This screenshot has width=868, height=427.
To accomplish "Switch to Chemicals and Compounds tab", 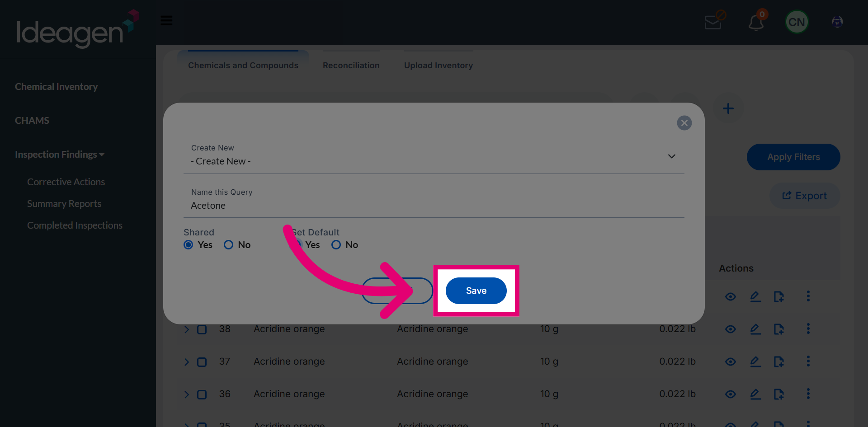I will click(243, 66).
